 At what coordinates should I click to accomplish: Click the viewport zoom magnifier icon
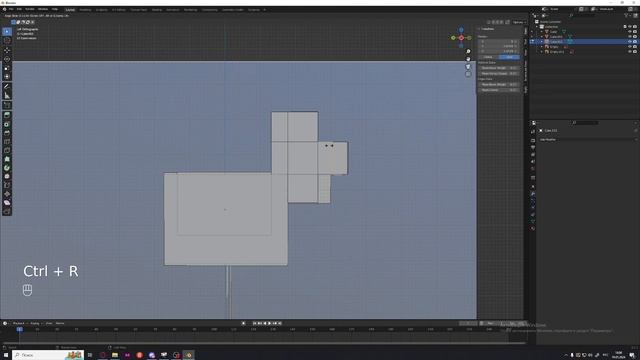468,51
